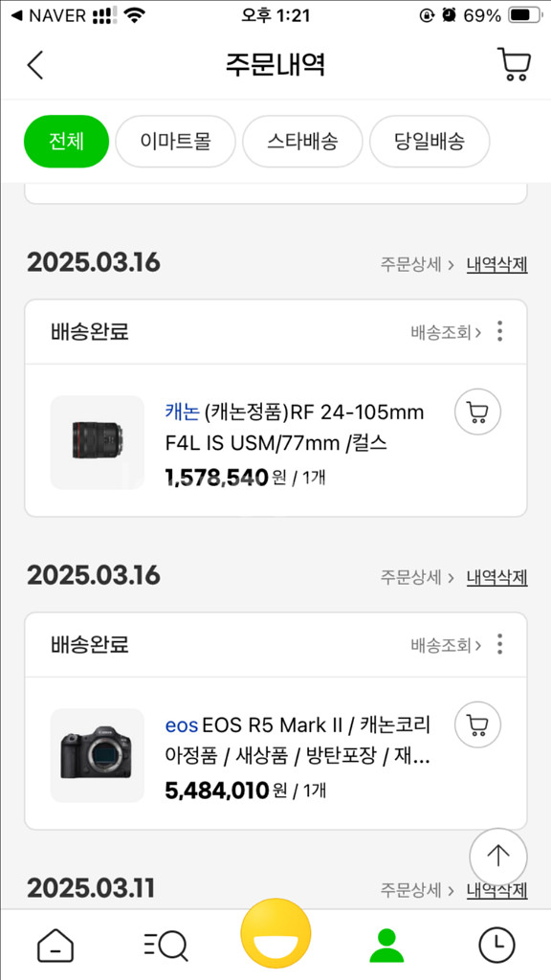Viewport: 551px width, 980px height.
Task: Open the Home tab icon in bottom navigation
Action: pos(55,946)
